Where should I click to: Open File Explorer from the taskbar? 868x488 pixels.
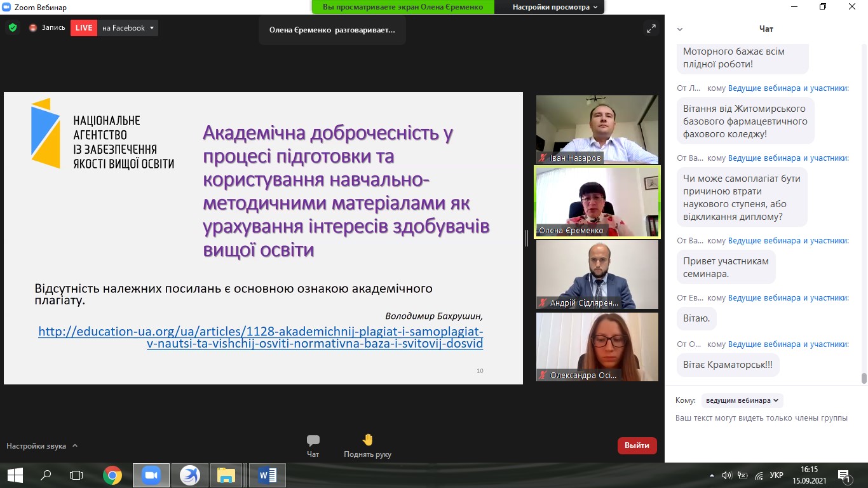[227, 475]
